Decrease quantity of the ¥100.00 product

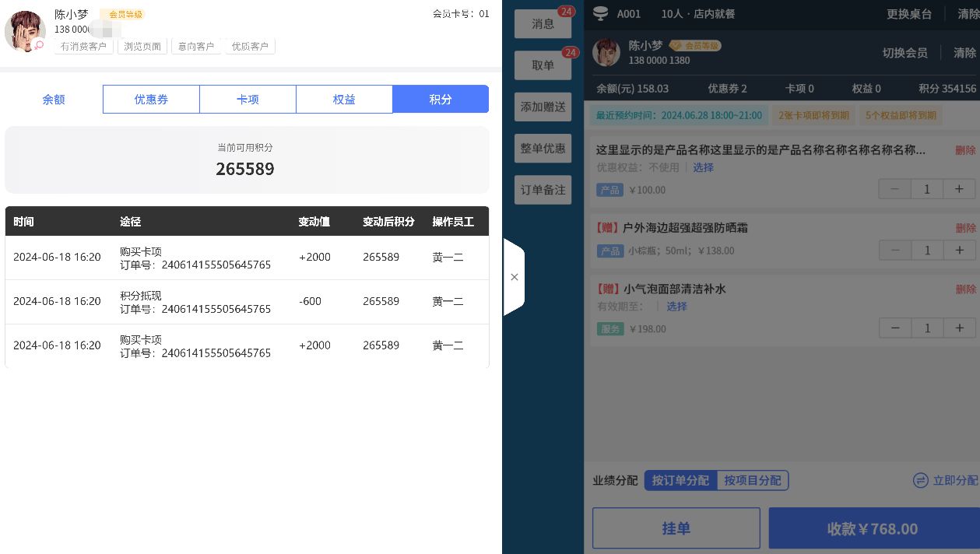pos(895,189)
